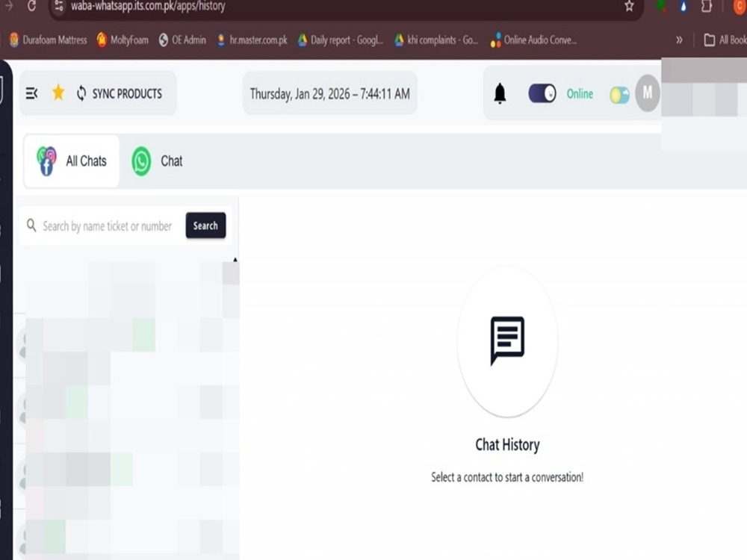Image resolution: width=747 pixels, height=560 pixels.
Task: Click the address bar URL waba-whatsapp.its.com.pk
Action: click(148, 6)
